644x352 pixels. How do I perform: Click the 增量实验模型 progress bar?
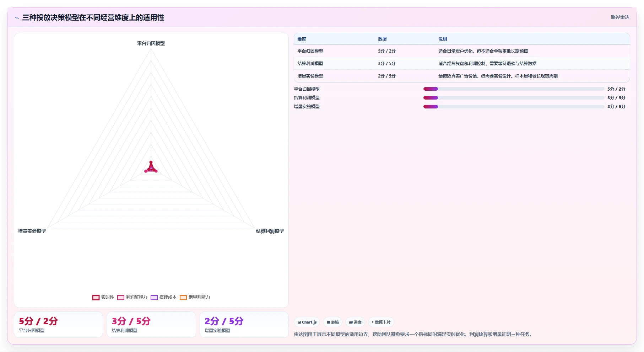(514, 107)
